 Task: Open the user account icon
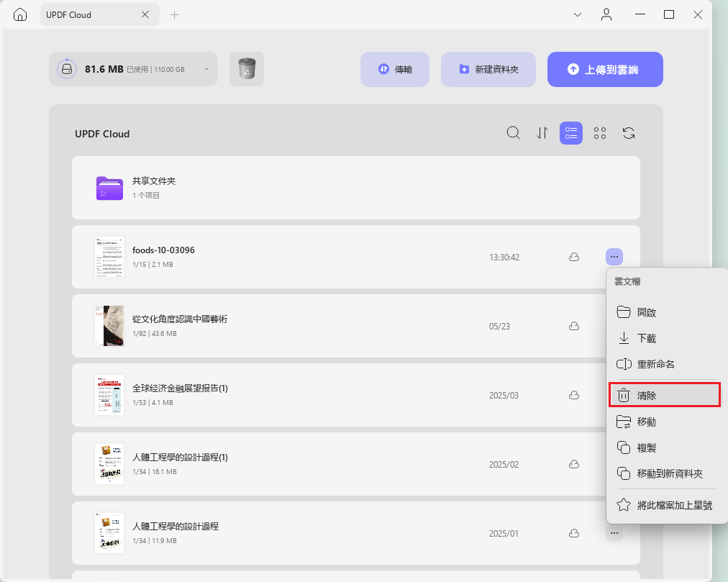pos(606,14)
